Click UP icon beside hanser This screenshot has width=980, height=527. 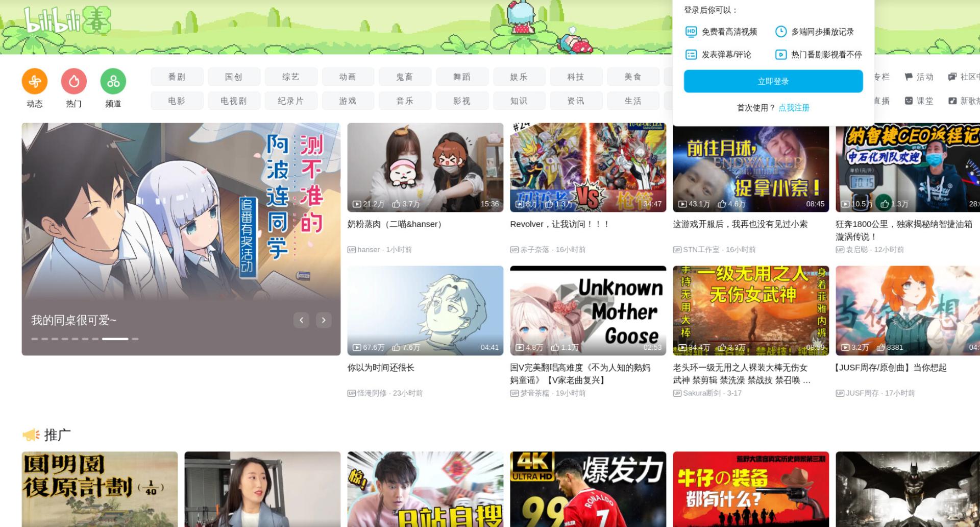click(x=351, y=250)
